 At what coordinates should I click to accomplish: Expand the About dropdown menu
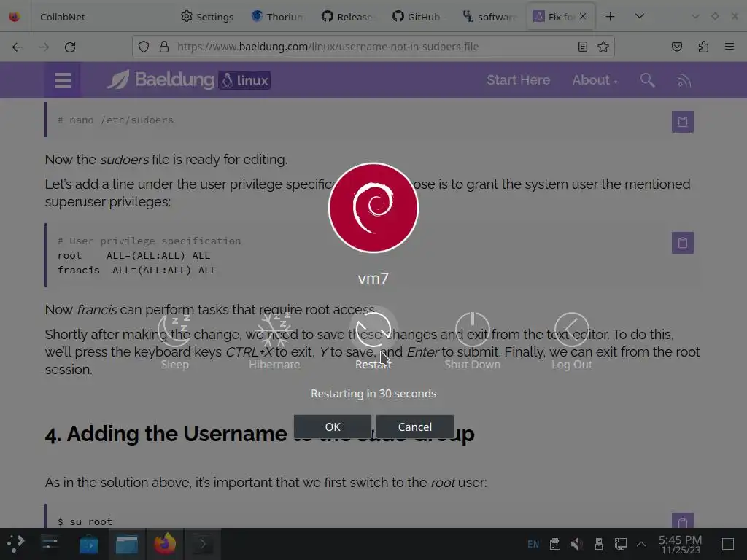click(x=595, y=80)
